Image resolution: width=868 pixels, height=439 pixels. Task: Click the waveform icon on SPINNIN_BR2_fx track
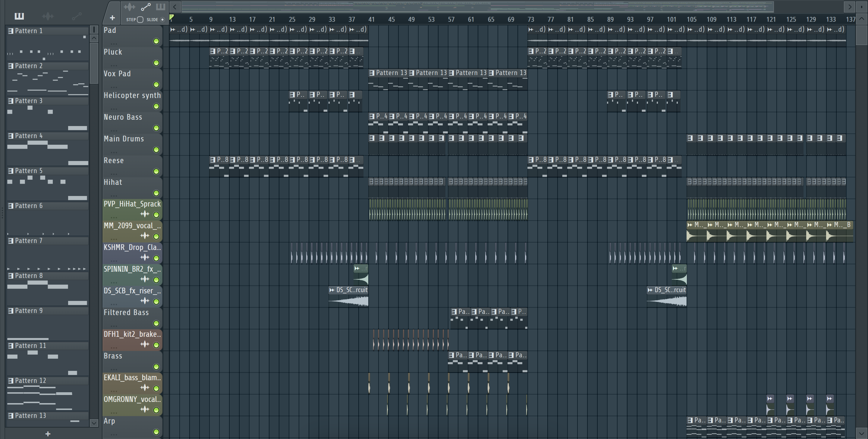pyautogui.click(x=145, y=279)
